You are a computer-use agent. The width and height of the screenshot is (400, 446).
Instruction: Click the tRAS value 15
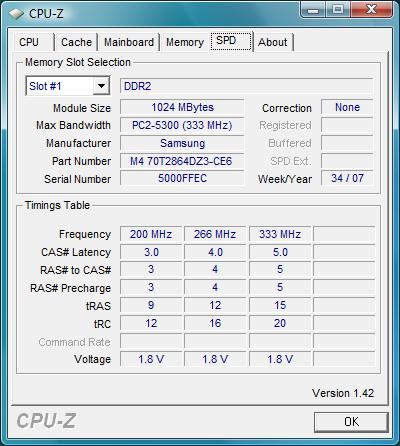[x=280, y=305]
